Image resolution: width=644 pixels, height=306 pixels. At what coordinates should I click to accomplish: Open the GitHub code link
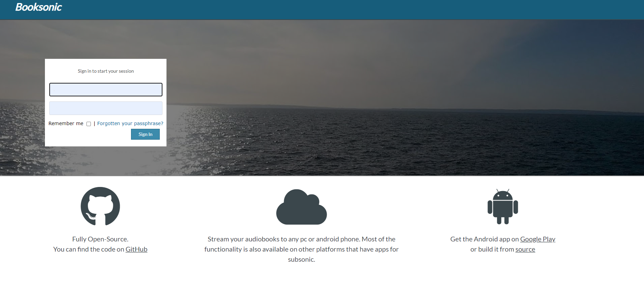click(x=136, y=249)
